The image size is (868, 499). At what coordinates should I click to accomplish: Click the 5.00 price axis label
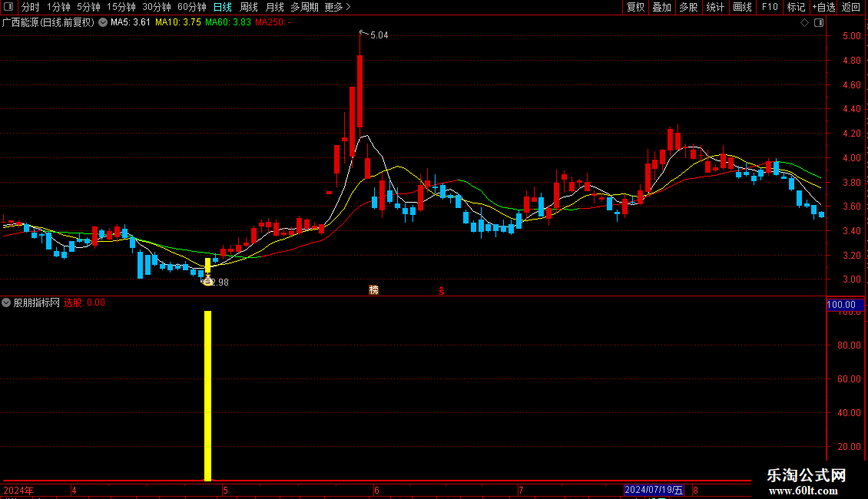point(851,36)
